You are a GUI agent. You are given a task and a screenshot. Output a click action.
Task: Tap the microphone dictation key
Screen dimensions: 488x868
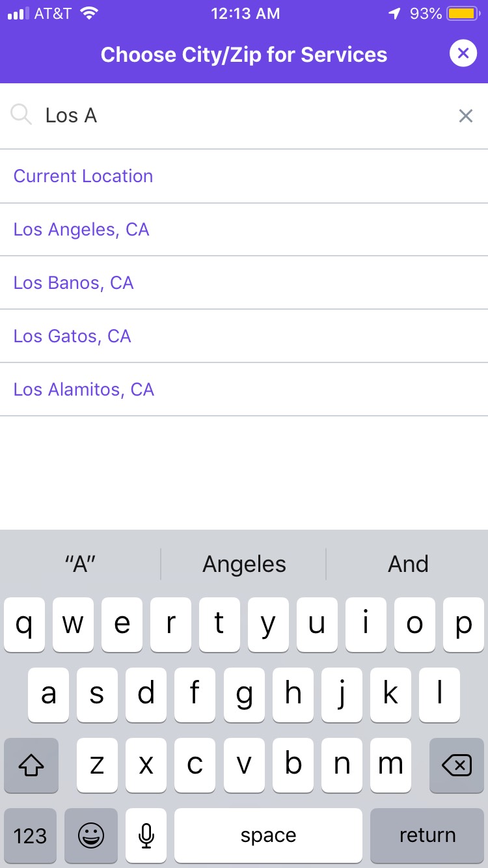146,835
